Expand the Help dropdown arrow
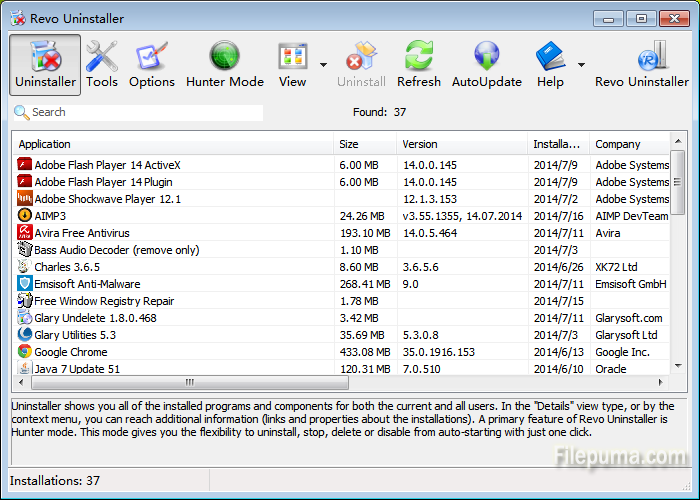 coord(581,65)
